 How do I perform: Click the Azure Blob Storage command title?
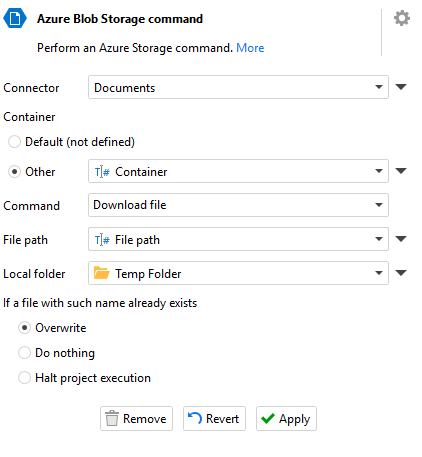coord(120,19)
